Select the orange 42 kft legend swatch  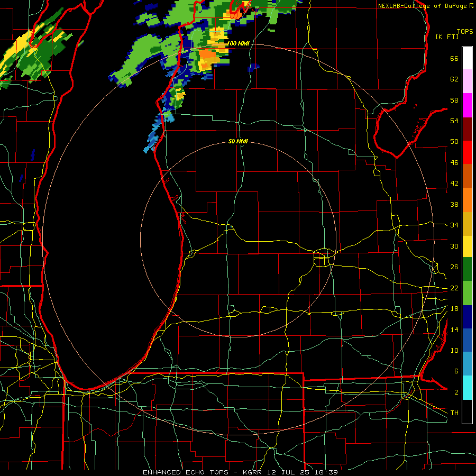pyautogui.click(x=467, y=200)
